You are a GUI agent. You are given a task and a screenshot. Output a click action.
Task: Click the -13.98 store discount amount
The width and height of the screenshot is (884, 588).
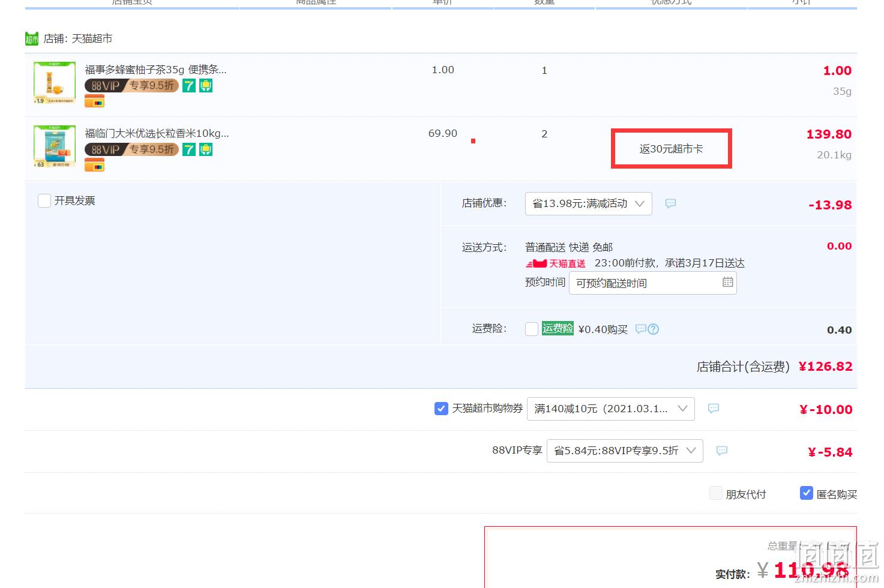(x=830, y=205)
